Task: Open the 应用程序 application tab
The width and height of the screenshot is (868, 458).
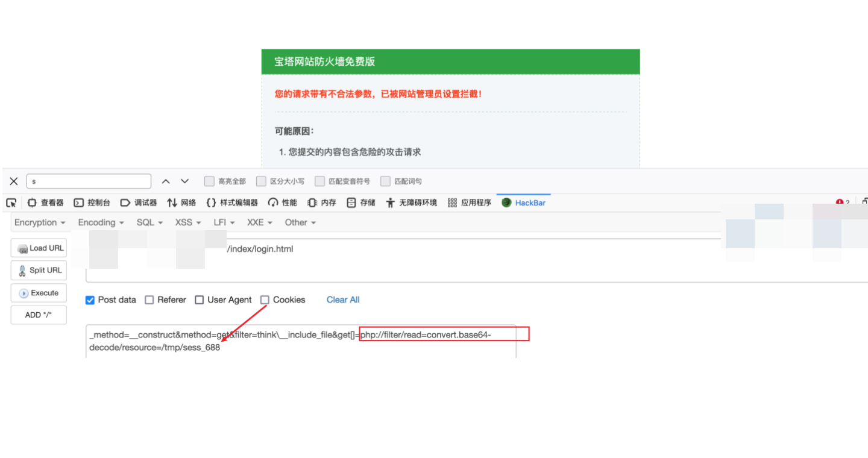Action: point(470,202)
